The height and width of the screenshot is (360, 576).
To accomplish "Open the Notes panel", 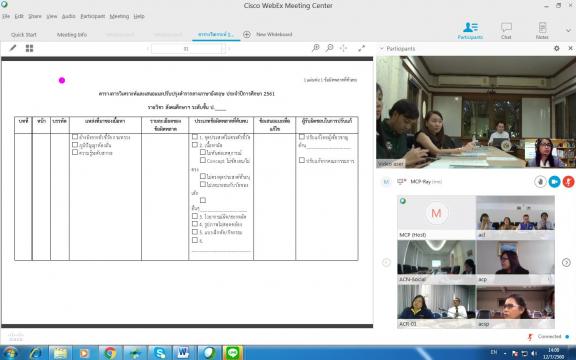I will pyautogui.click(x=542, y=30).
